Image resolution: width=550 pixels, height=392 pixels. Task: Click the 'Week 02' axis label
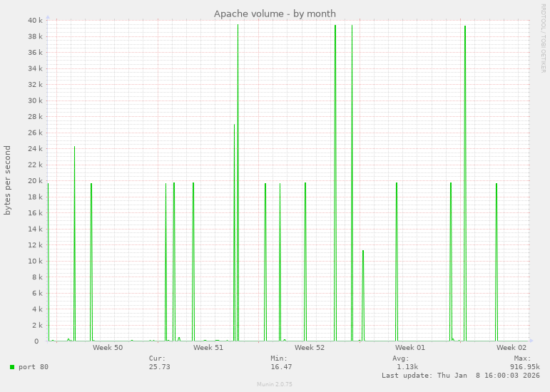[511, 348]
